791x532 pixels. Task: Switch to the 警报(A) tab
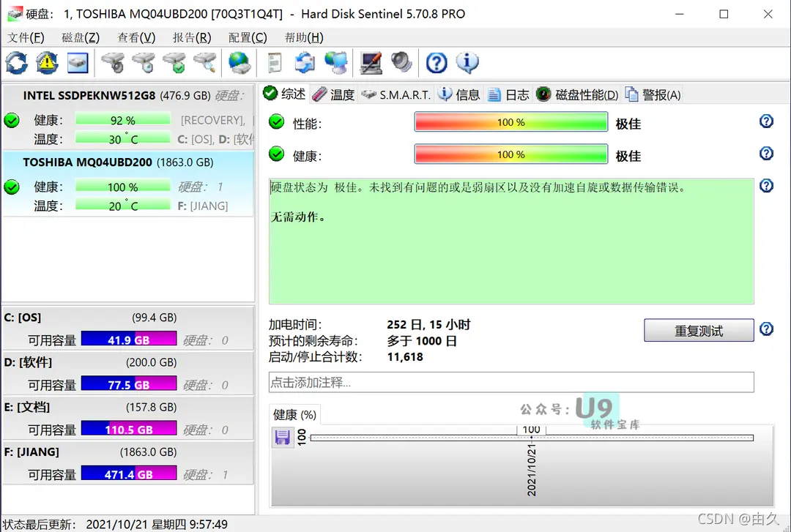point(653,94)
